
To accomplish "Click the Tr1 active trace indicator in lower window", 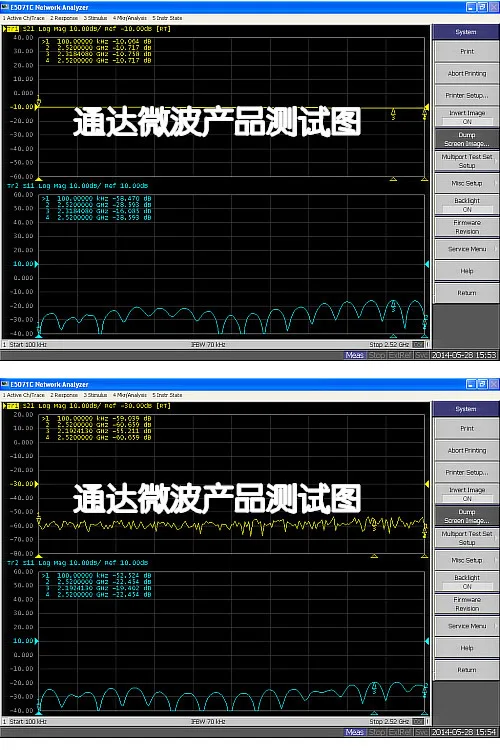I will point(11,406).
